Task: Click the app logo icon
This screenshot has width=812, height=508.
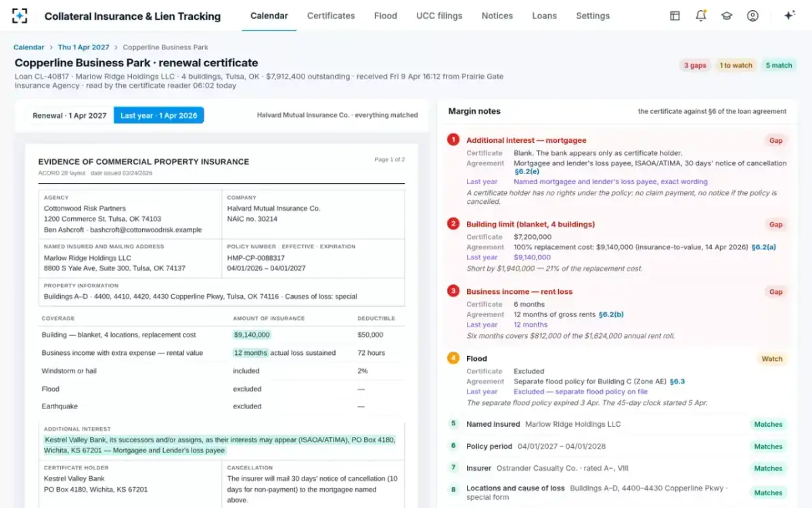Action: (20, 16)
